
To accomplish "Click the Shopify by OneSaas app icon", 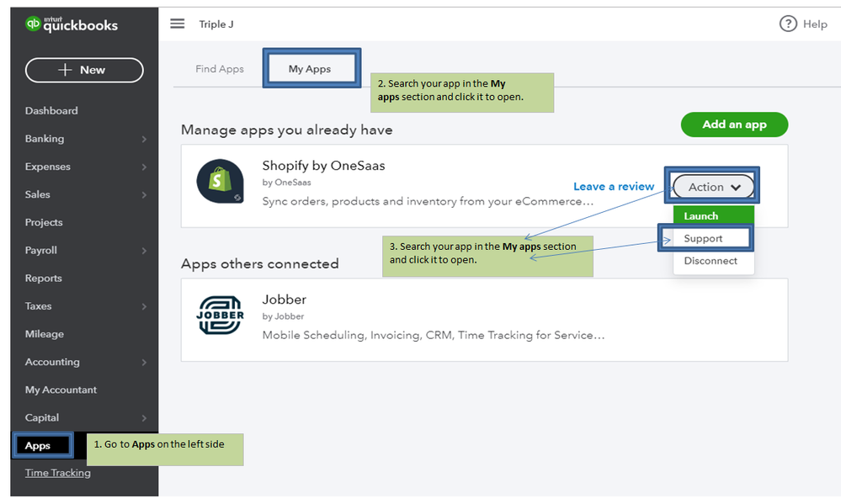I will click(220, 181).
